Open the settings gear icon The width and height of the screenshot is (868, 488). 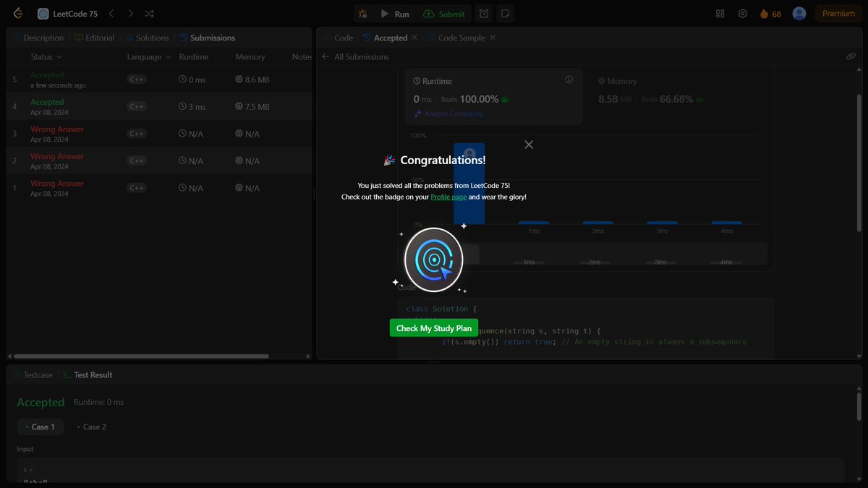[743, 14]
